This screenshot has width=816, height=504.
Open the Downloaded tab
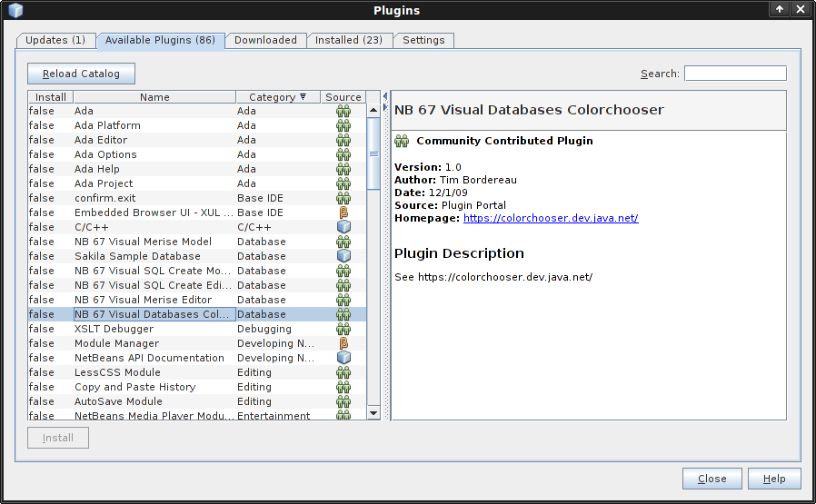tap(265, 41)
